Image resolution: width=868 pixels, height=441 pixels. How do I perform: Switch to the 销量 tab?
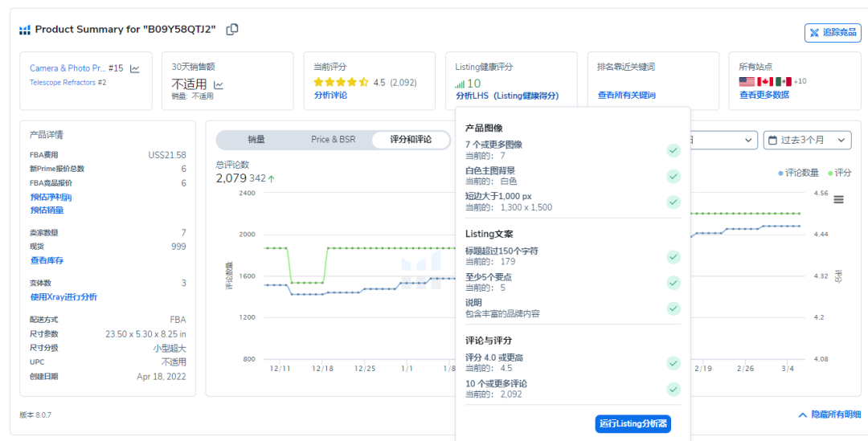pyautogui.click(x=256, y=140)
